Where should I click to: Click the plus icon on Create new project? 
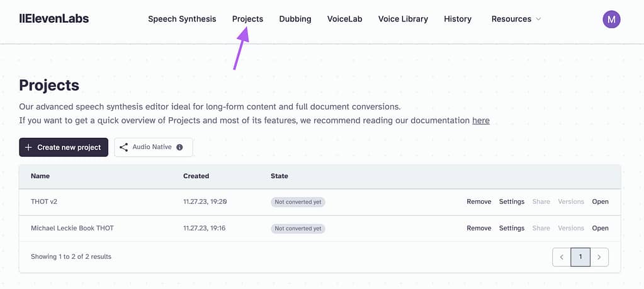(x=28, y=147)
